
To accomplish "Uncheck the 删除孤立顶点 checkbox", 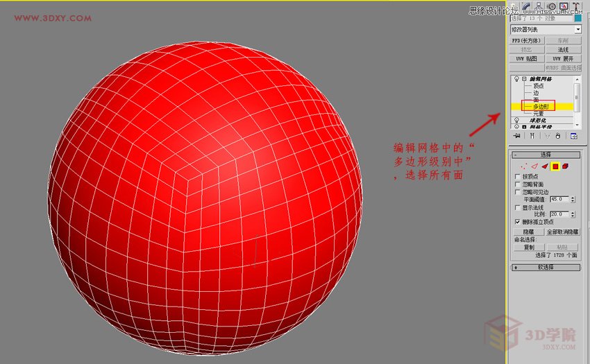I will [517, 222].
